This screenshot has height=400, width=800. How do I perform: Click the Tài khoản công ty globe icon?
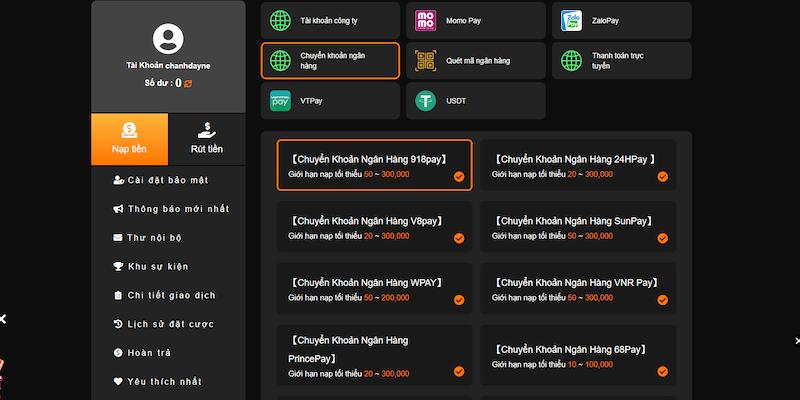point(280,20)
